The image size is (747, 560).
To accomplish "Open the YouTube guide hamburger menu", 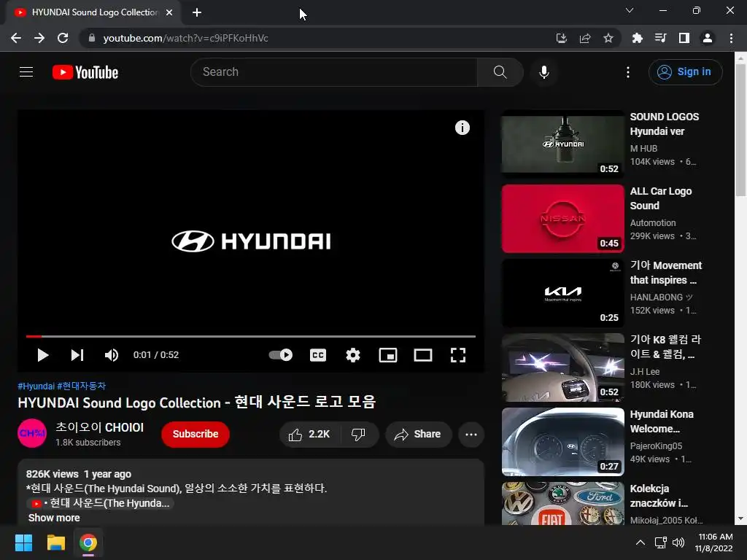I will (26, 72).
